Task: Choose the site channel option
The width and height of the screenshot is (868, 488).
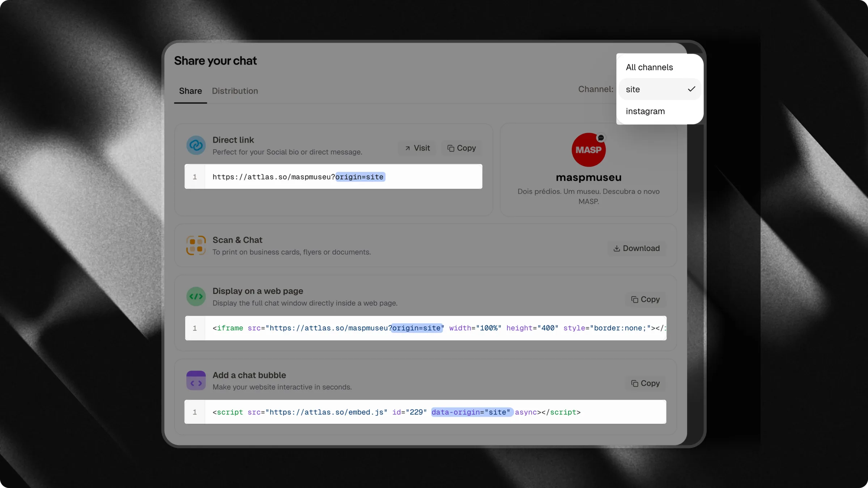Action: [659, 89]
